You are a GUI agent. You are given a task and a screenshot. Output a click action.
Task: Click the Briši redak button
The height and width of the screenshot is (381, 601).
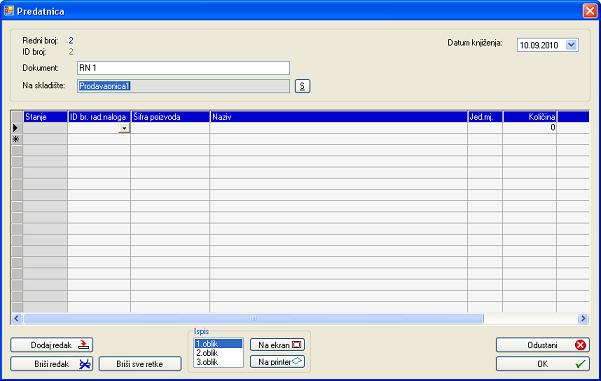[52, 364]
